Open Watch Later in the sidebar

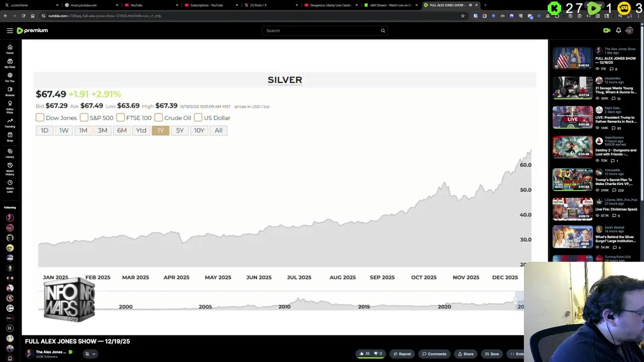tap(10, 186)
